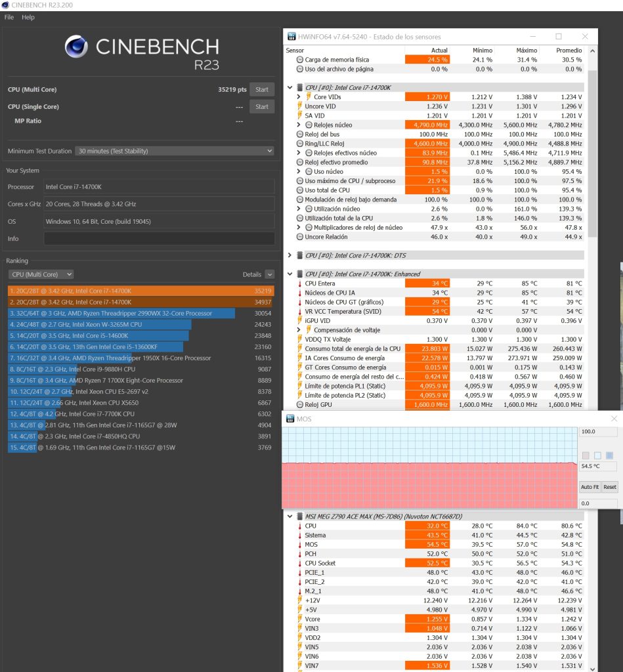
Task: Click the thermometer icon beside M.2_1
Action: click(300, 591)
